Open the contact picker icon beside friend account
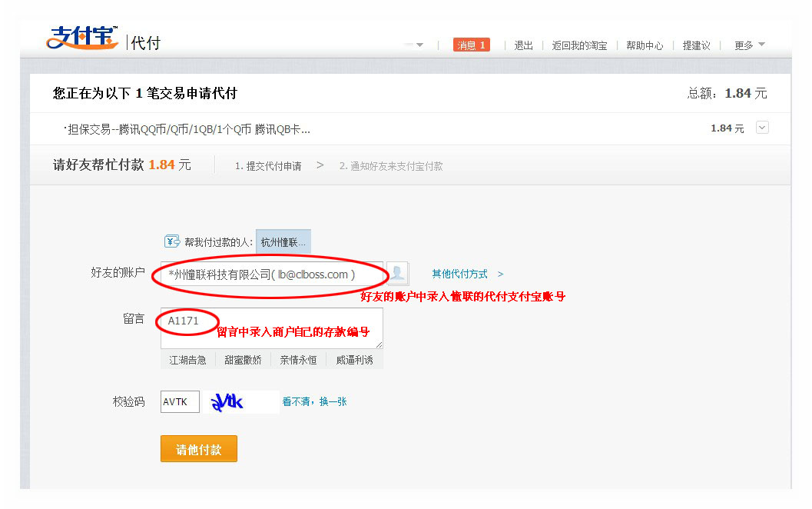 pos(398,273)
